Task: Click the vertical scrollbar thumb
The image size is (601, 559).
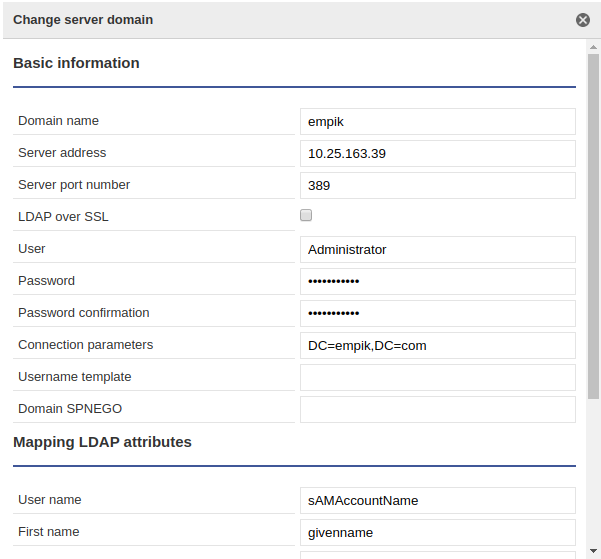Action: [x=593, y=226]
